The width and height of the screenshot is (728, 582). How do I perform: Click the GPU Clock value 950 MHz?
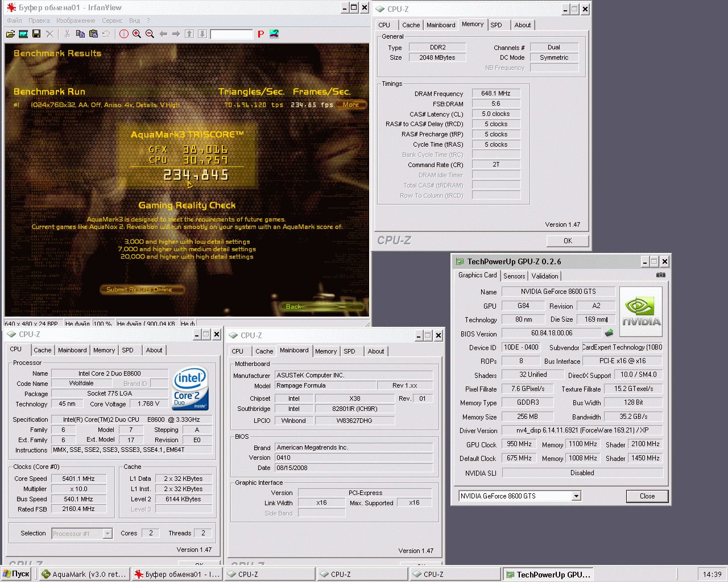coord(519,444)
